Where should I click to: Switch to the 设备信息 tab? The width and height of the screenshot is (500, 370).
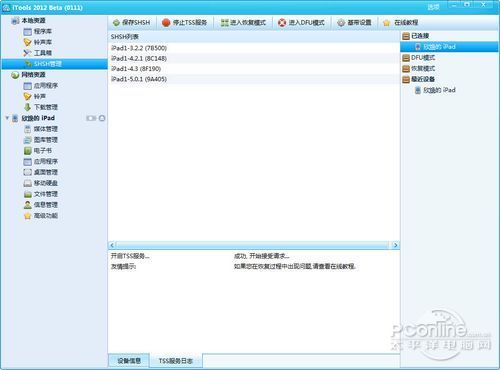129,361
